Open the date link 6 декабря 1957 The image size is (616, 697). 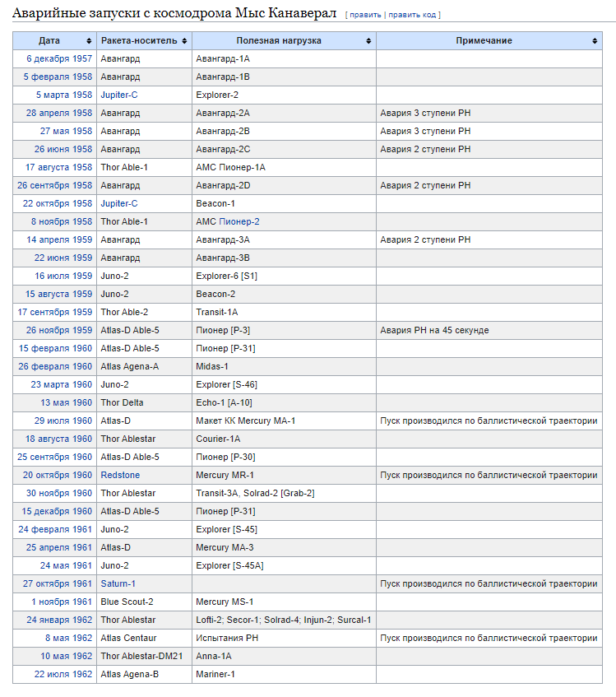[59, 58]
